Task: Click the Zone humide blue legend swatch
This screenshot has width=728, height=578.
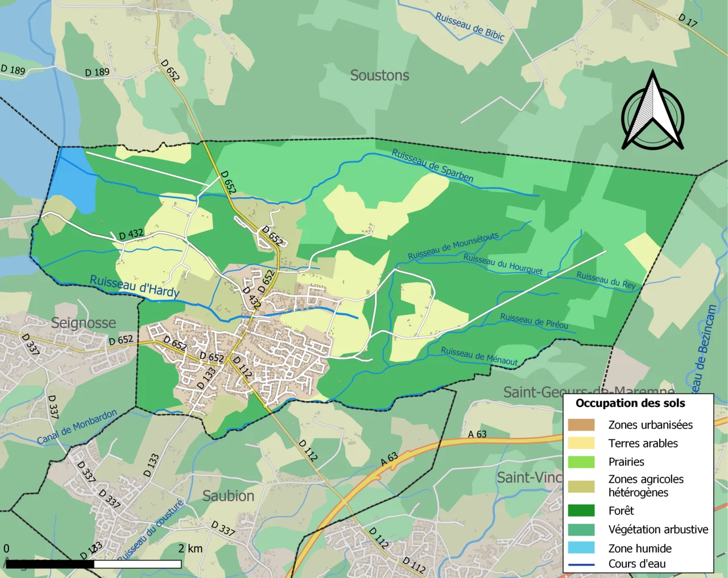Action: pos(581,548)
